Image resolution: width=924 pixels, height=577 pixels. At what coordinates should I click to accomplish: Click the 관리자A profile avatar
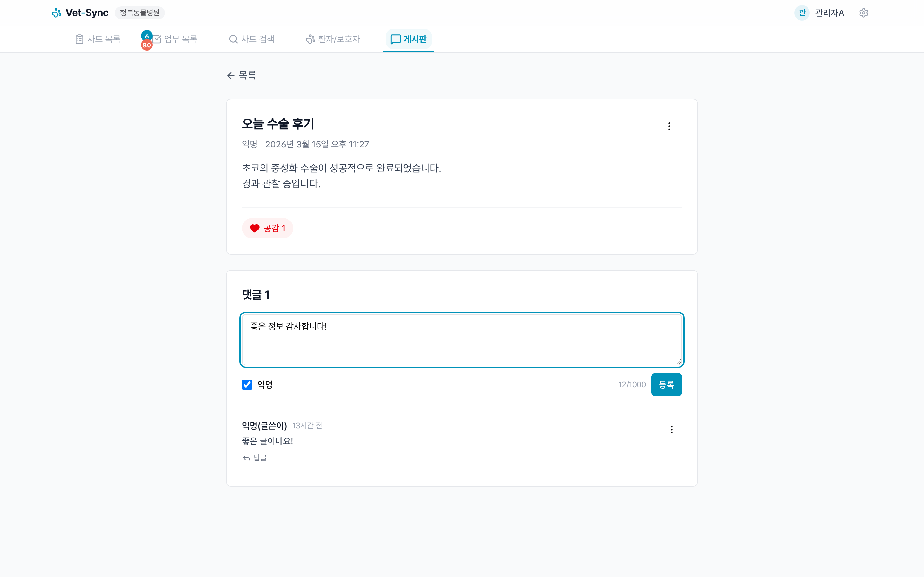(801, 13)
